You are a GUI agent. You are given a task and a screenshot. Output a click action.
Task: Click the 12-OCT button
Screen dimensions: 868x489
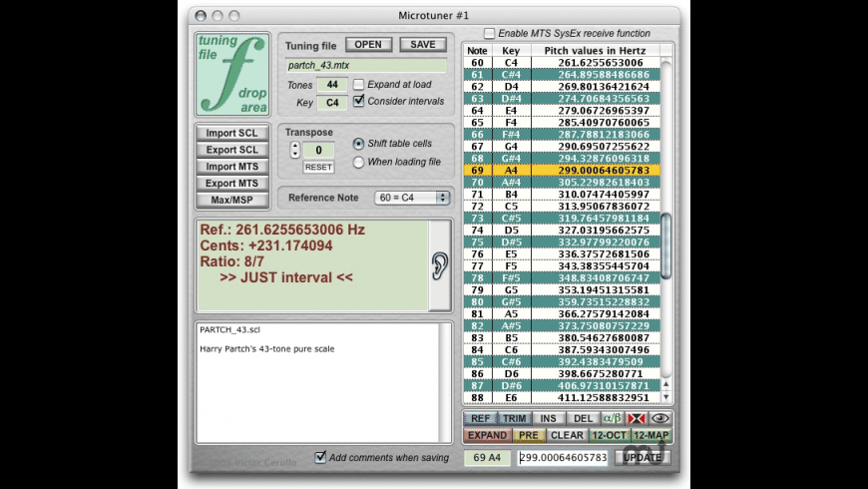pos(609,435)
